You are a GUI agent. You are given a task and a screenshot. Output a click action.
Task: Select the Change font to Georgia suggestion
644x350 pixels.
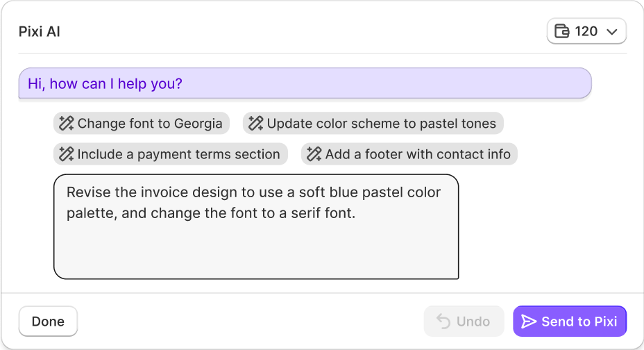point(142,123)
